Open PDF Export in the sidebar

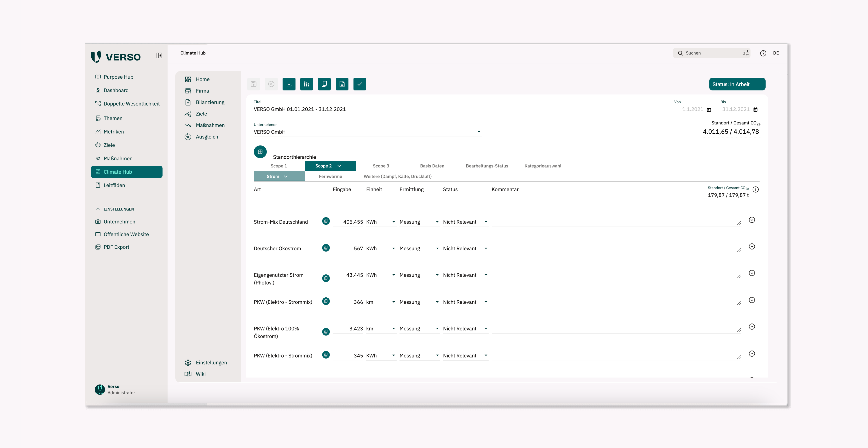116,247
